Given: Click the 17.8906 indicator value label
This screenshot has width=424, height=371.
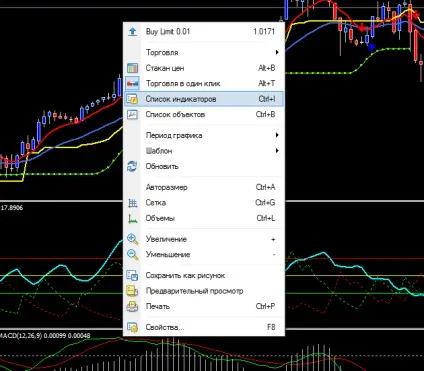Looking at the screenshot, I should (x=12, y=208).
